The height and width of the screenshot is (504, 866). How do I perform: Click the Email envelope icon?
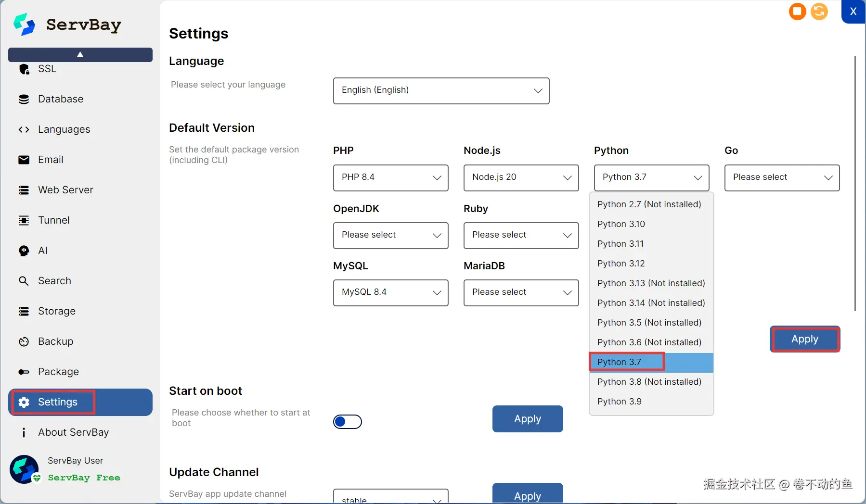coord(24,160)
